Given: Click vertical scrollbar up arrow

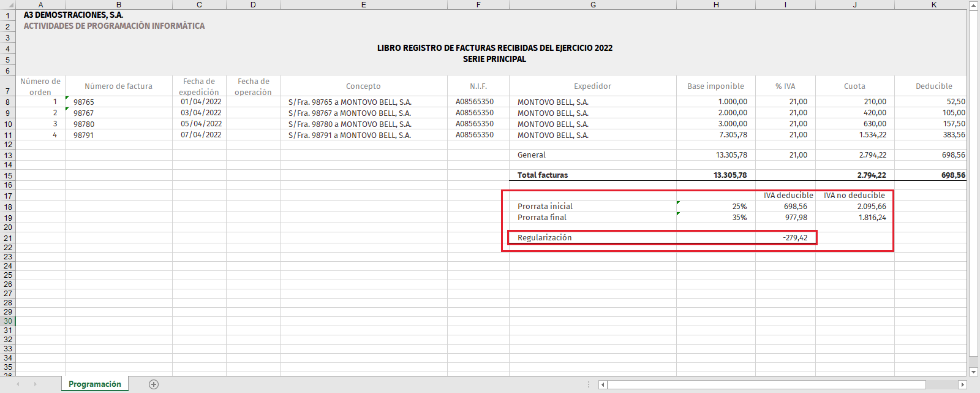Looking at the screenshot, I should [974, 6].
